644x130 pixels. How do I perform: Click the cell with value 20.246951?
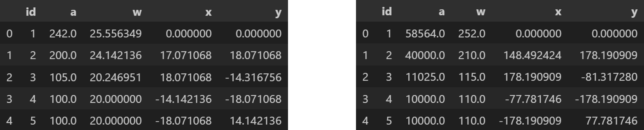(x=116, y=77)
